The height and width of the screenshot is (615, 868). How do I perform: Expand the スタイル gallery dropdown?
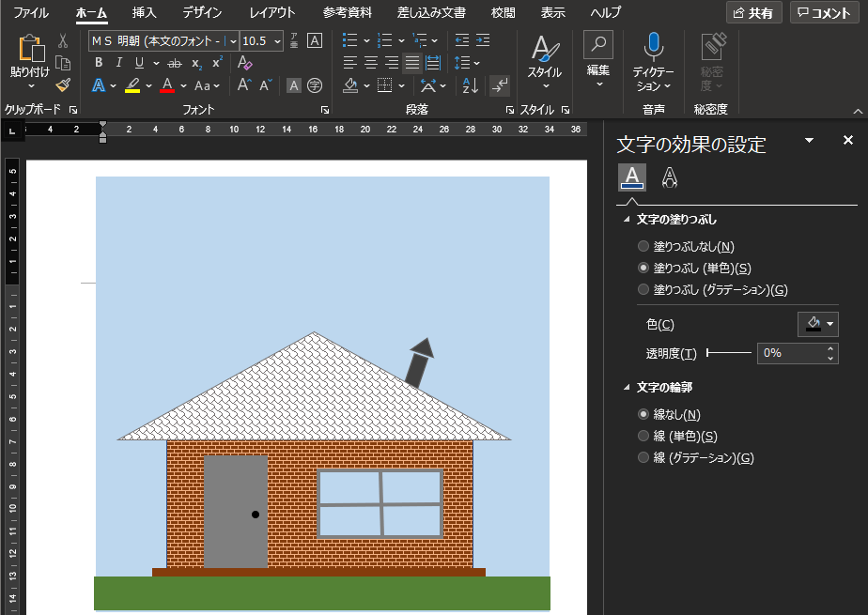[545, 86]
